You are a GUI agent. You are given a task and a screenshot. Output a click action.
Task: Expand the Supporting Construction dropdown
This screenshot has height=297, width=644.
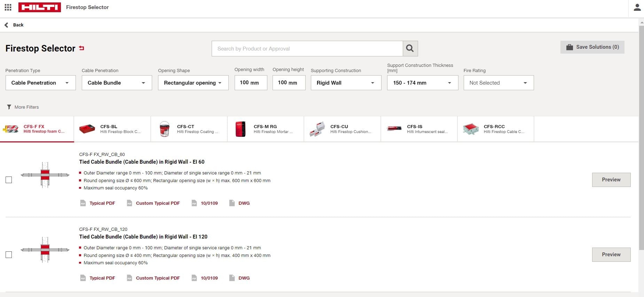(346, 83)
